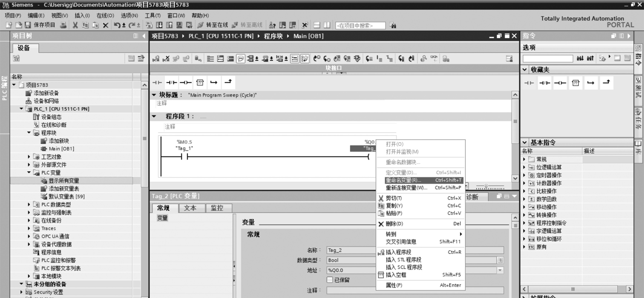644x298 pixels.
Task: Insert output coil from editor favorites bar
Action: coord(185,82)
